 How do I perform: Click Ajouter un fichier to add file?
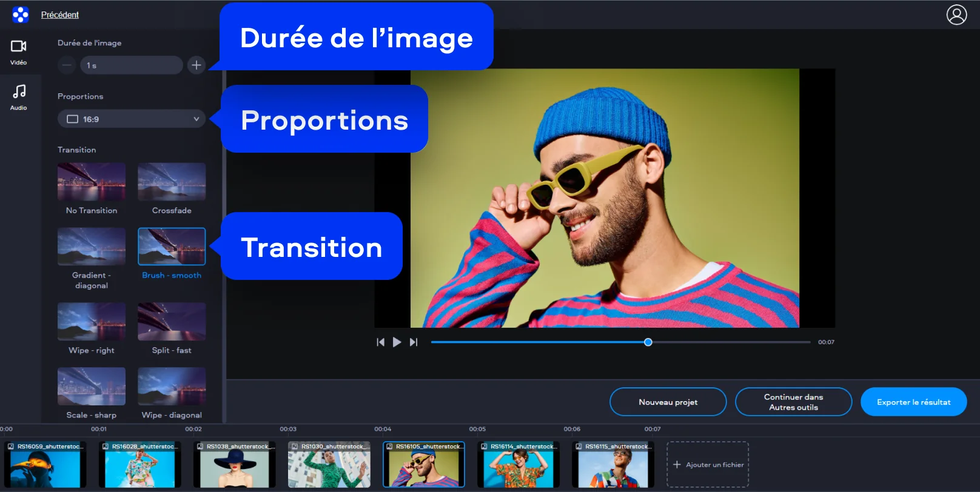pos(708,465)
